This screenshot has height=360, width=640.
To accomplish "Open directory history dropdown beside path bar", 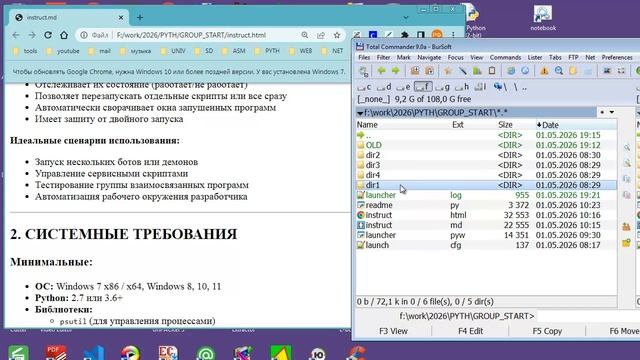I will [612, 112].
